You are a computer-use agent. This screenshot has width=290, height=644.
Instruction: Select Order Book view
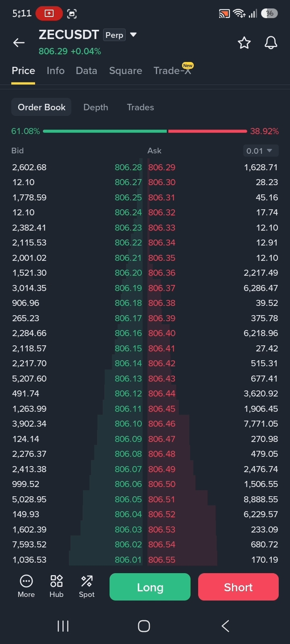(x=41, y=107)
